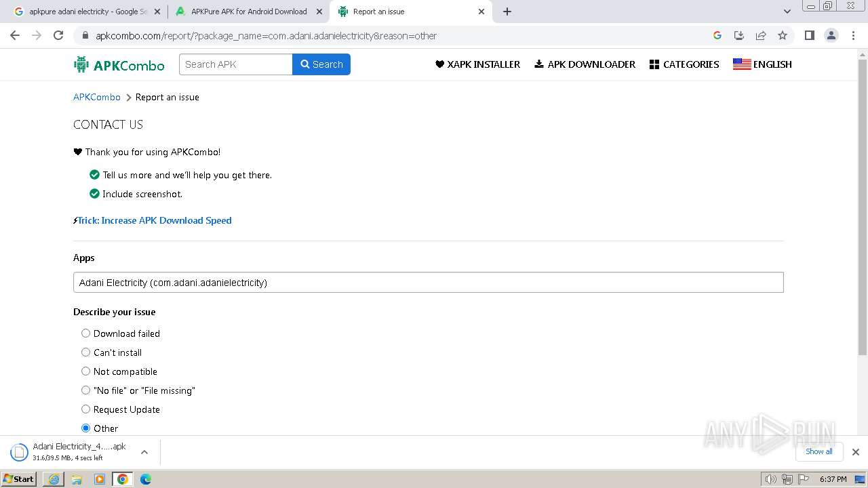
Task: Launch Internet Explorer from taskbar
Action: pos(53,479)
